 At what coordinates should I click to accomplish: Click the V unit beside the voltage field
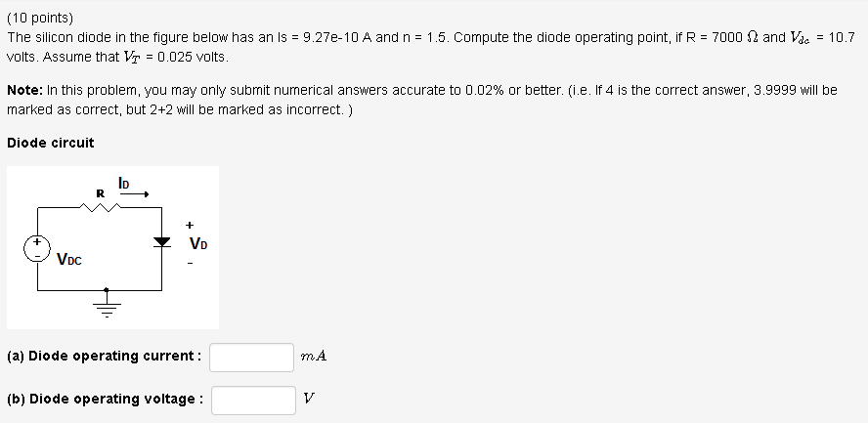tap(309, 399)
